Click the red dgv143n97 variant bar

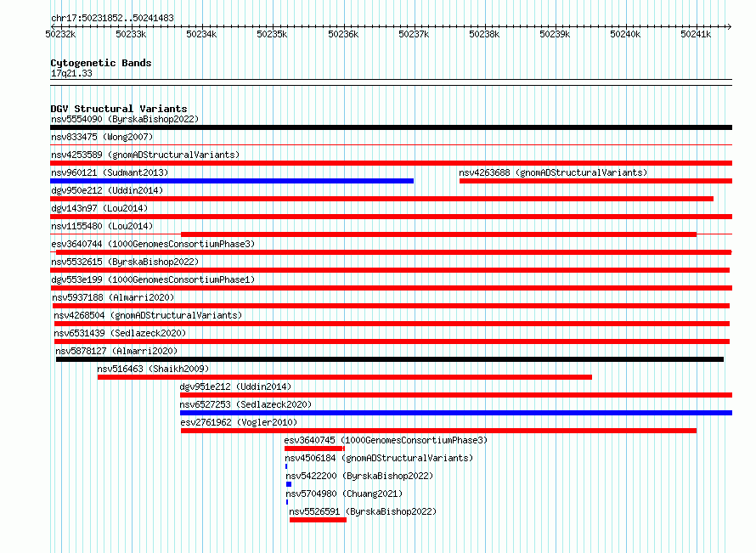(391, 217)
